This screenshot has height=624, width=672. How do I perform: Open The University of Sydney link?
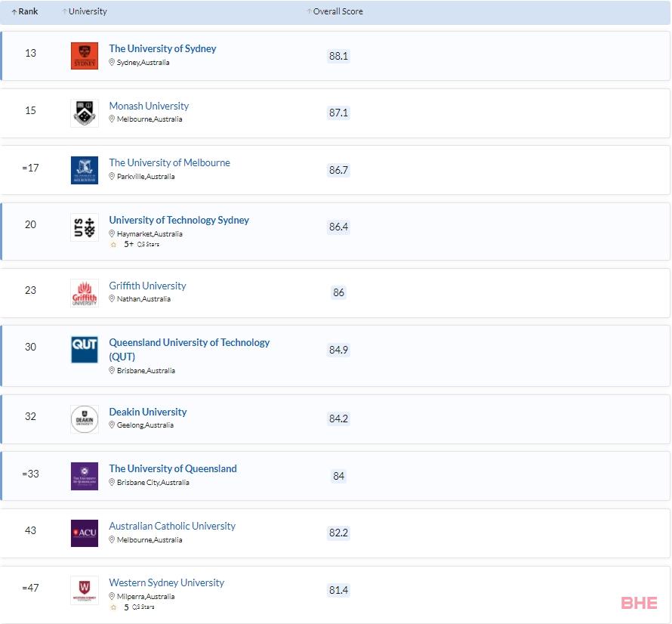(x=162, y=48)
